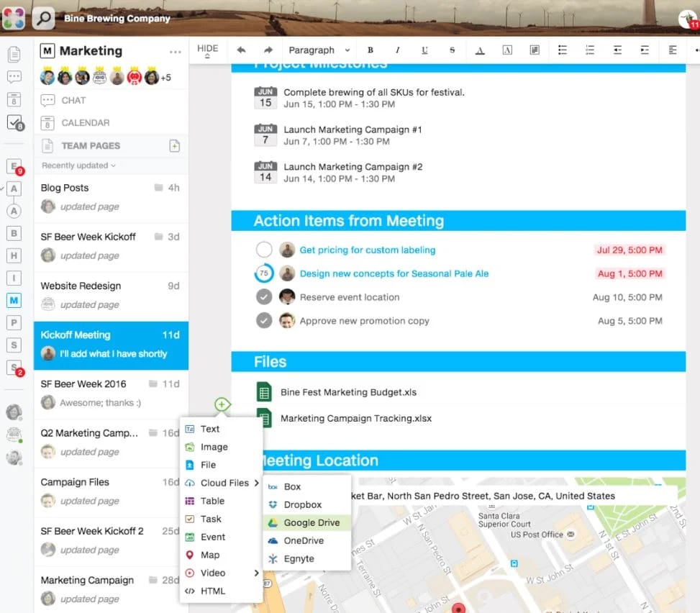The width and height of the screenshot is (700, 613).
Task: Open the Paragraph style dropdown
Action: 319,50
